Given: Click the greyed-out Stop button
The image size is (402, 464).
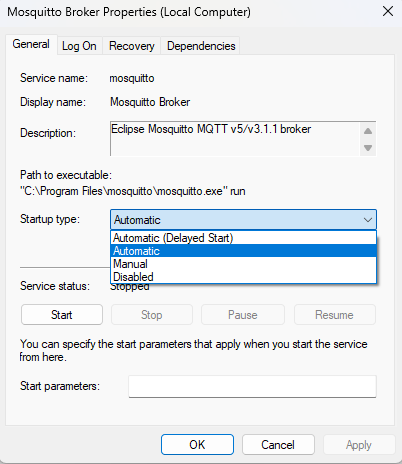Looking at the screenshot, I should 152,315.
